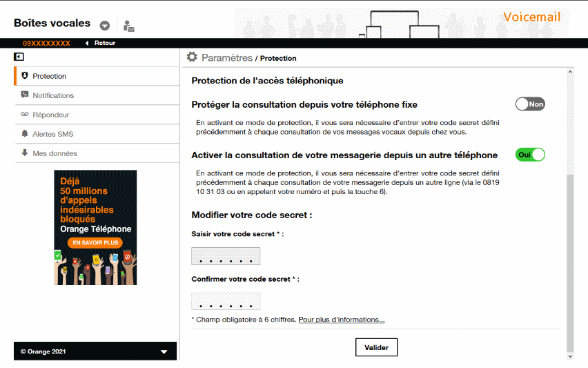Click the shield icon next to Protection
The height and width of the screenshot is (368, 588).
pos(25,76)
